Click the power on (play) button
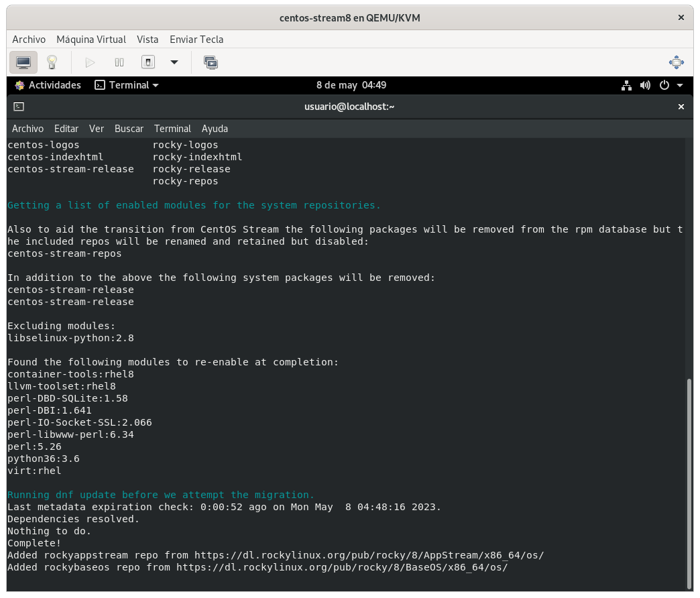Screen dimensions: 700x598 click(x=90, y=62)
